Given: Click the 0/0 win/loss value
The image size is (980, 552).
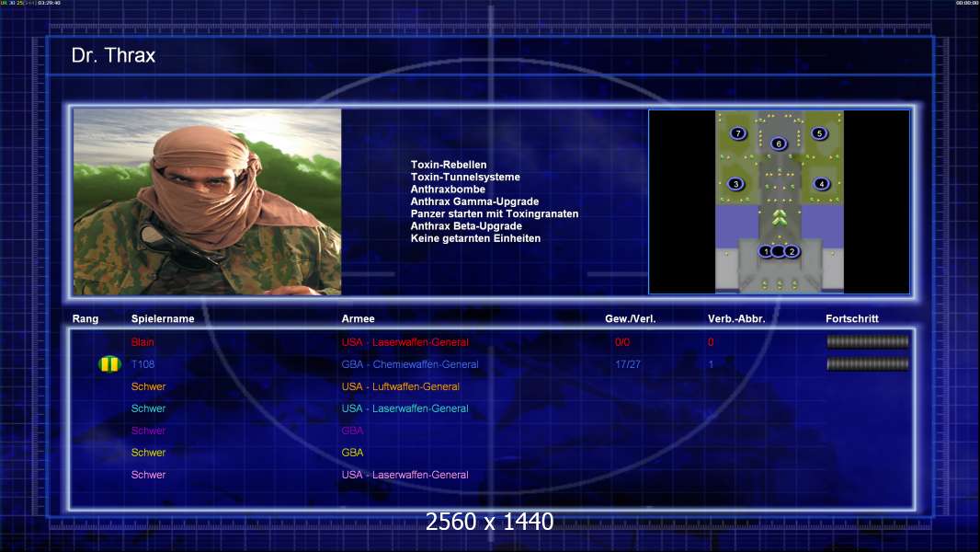Looking at the screenshot, I should coord(622,342).
